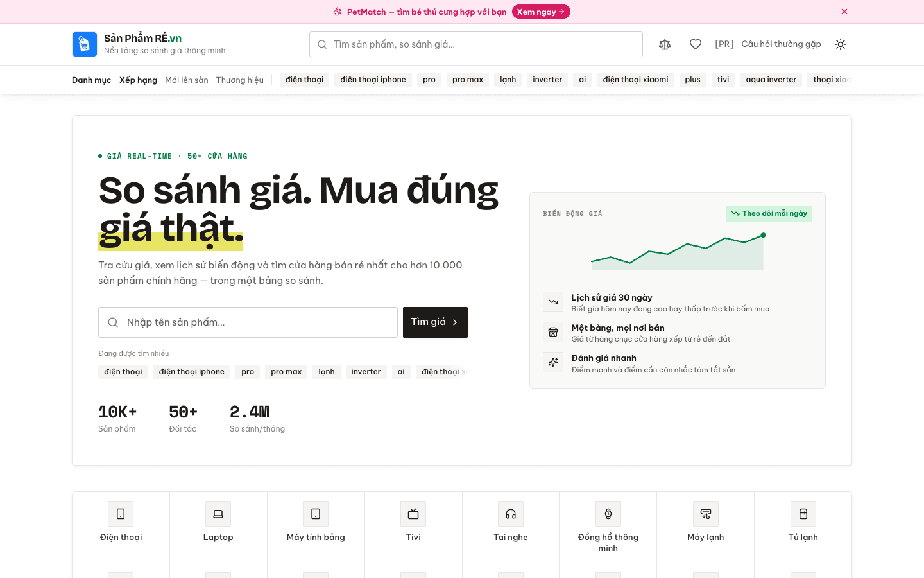
Task: Click the Đồng hồ thông minh category icon
Action: click(608, 514)
